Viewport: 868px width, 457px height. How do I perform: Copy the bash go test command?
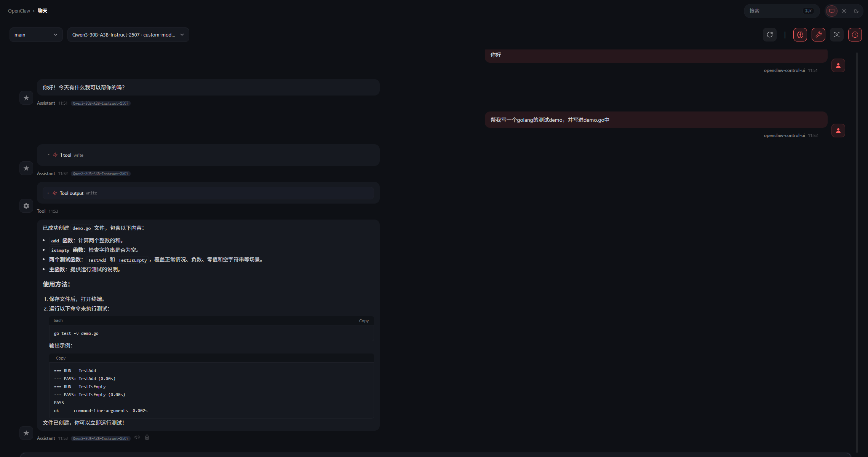point(364,321)
